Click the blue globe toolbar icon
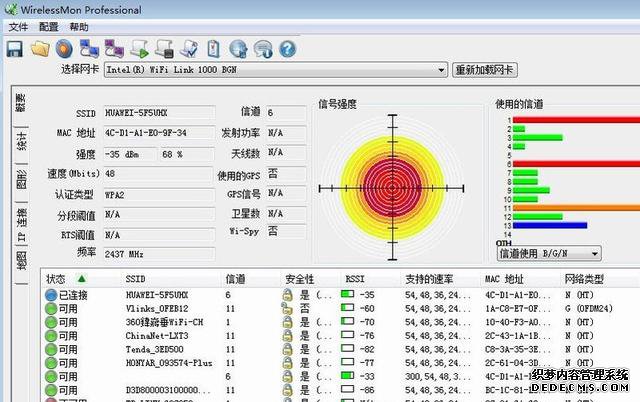 point(238,49)
